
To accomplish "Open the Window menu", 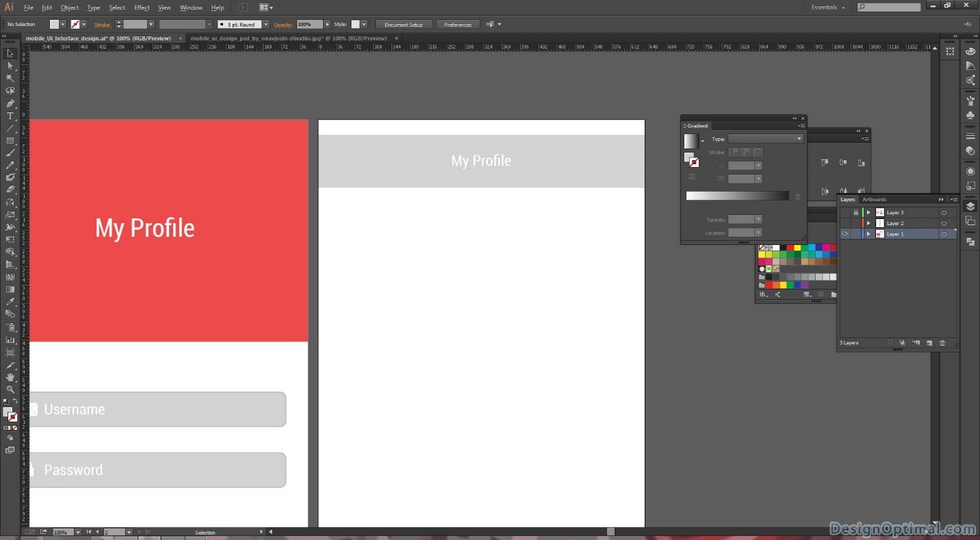I will click(x=191, y=8).
